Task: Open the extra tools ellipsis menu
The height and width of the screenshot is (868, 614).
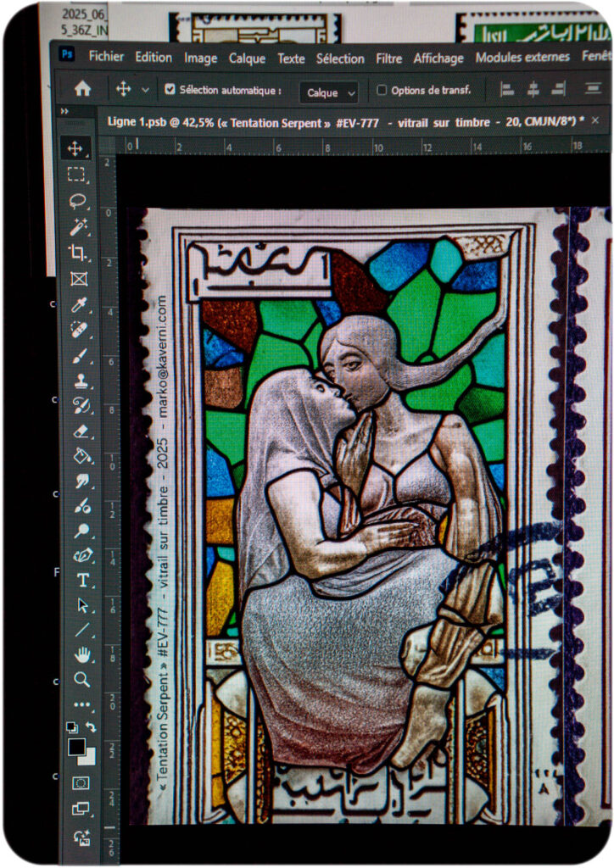Action: click(x=82, y=704)
